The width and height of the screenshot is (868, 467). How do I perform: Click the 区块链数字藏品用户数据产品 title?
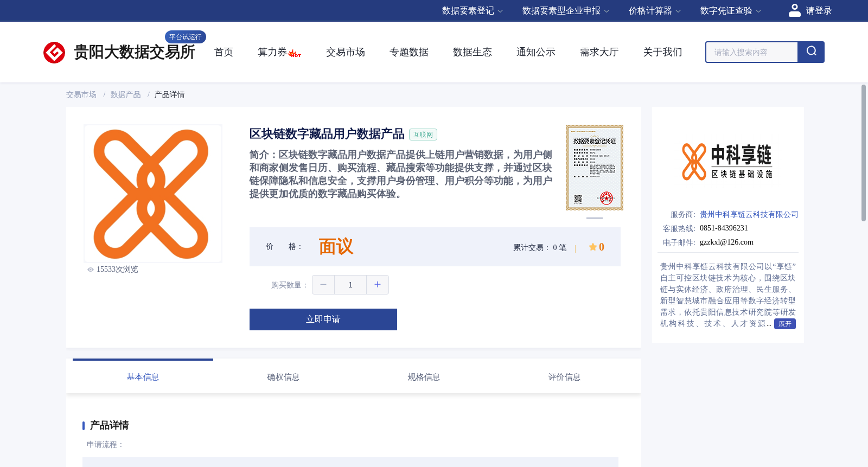327,134
